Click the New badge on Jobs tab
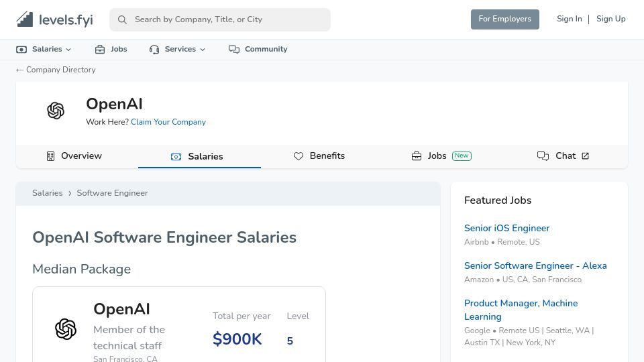The image size is (644, 362). (462, 156)
